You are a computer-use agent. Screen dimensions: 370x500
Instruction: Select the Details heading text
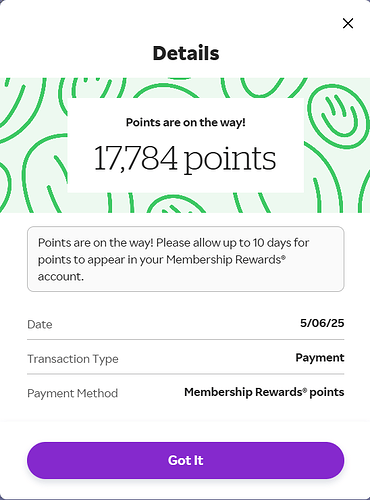186,53
